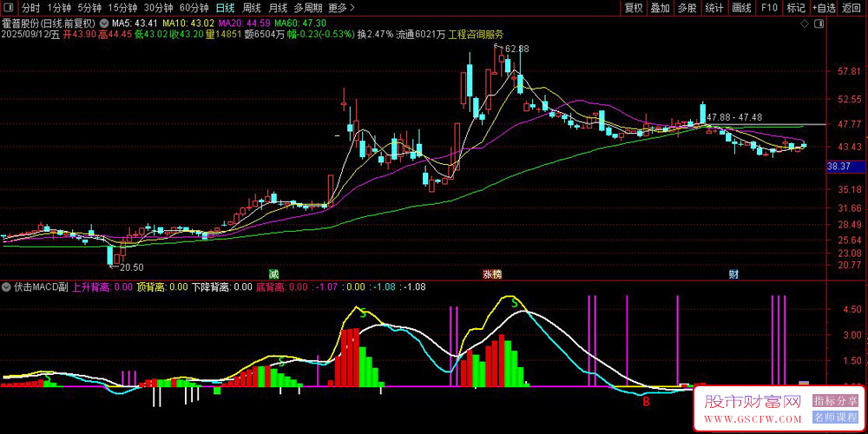
Task: Select the 日线 daily tab
Action: coord(226,8)
